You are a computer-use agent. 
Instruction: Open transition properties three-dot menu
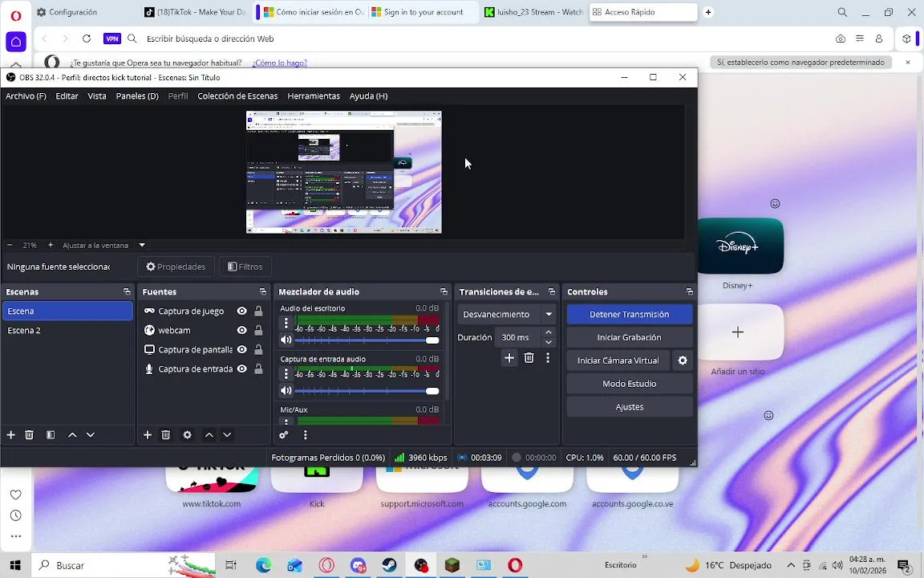[548, 358]
